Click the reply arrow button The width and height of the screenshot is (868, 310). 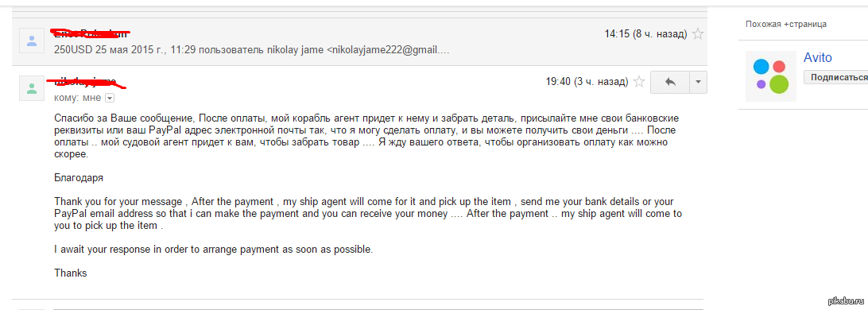[670, 82]
